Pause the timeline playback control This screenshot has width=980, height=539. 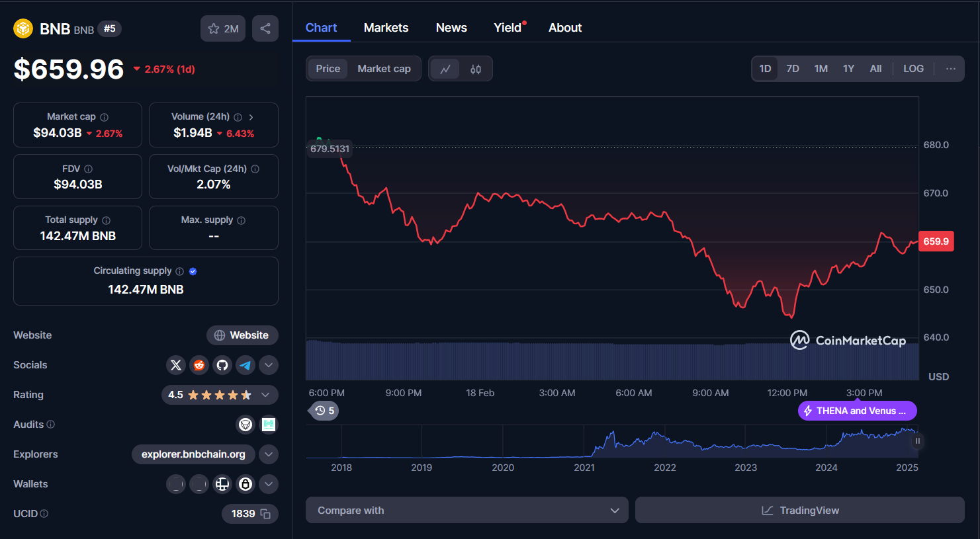pos(917,440)
